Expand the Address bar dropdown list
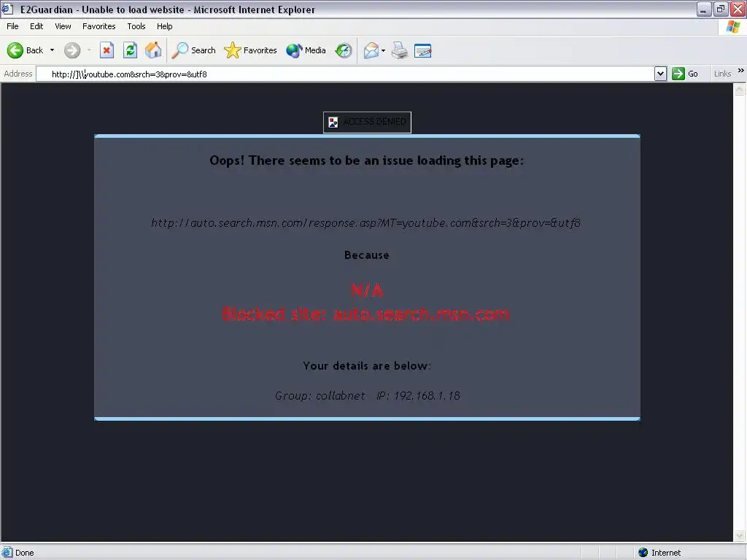747x560 pixels. pos(660,74)
